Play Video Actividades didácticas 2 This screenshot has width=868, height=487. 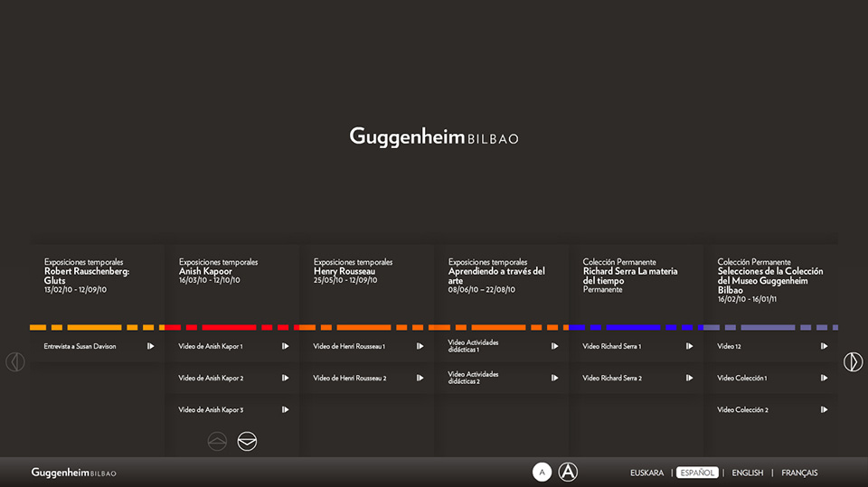point(554,378)
